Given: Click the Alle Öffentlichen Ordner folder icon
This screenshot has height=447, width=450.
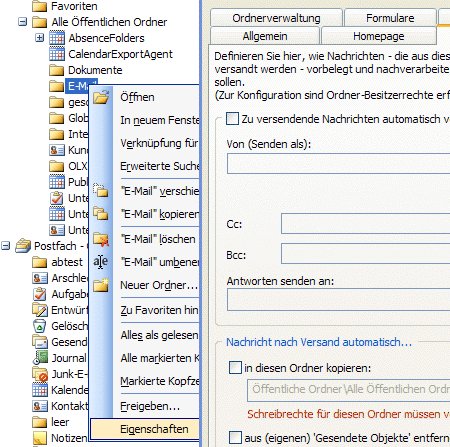Looking at the screenshot, I should 39,22.
